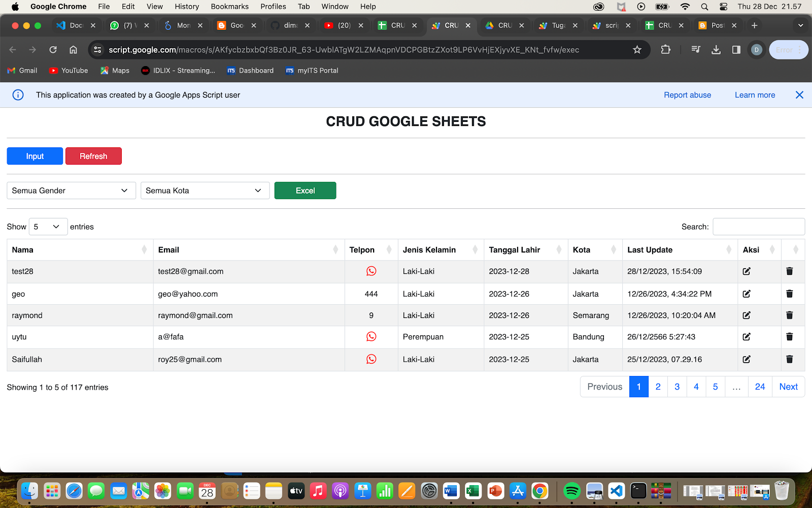Viewport: 812px width, 508px height.
Task: Reload the page
Action: pyautogui.click(x=53, y=50)
